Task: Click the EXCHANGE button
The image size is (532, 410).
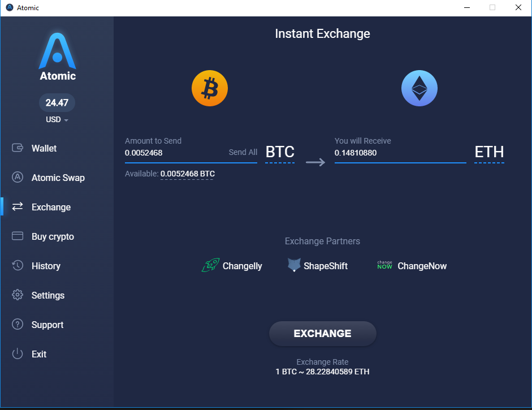Action: coord(323,333)
